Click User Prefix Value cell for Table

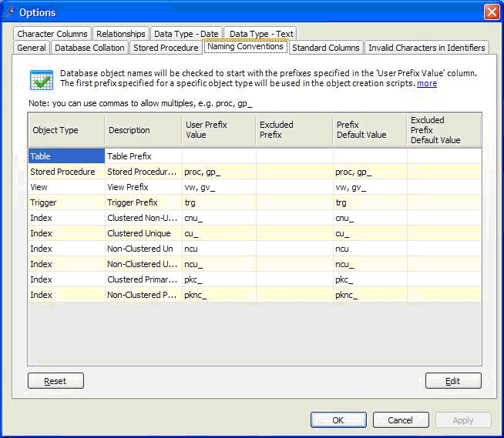coord(218,156)
